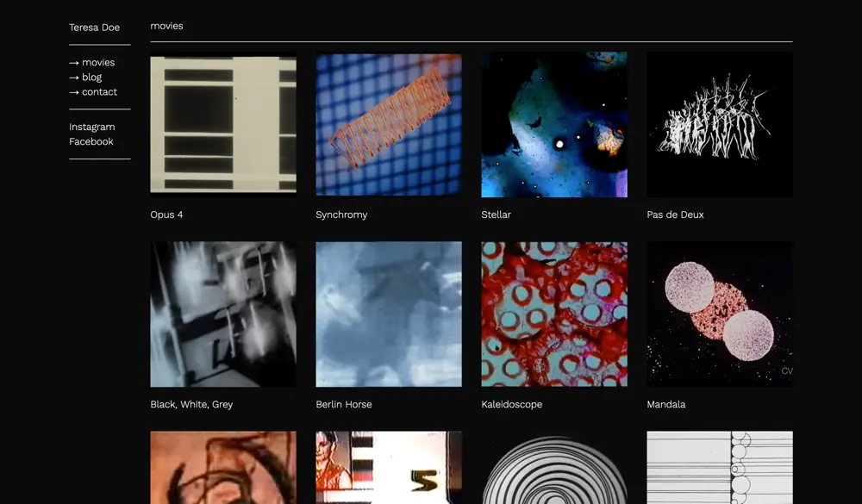Screen dimensions: 862x504
Task: Open the orange sketch thumbnail in bottom row
Action: pos(223,468)
